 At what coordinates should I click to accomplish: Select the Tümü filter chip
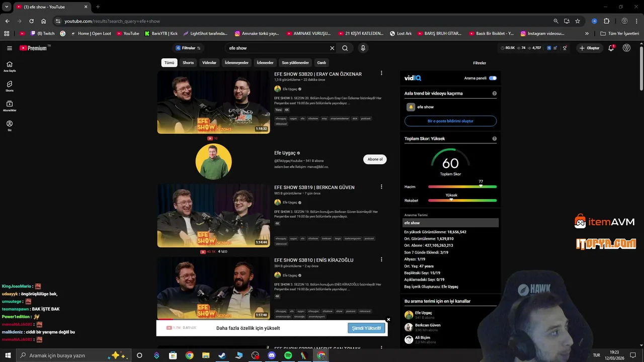coord(169,63)
